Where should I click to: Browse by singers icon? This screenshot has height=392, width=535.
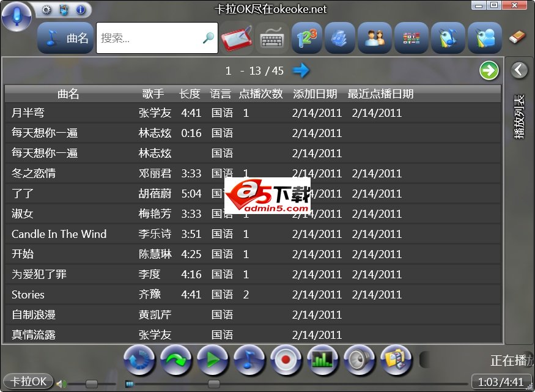pyautogui.click(x=375, y=38)
